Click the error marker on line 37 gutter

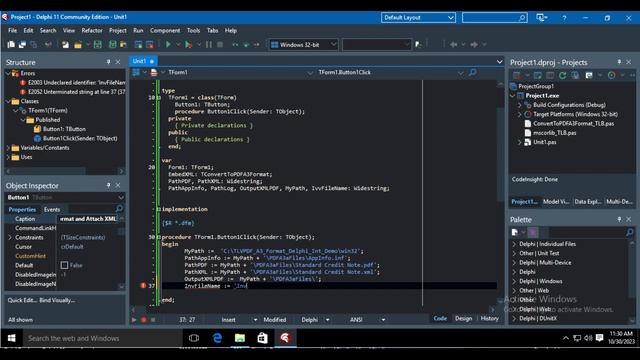143,286
